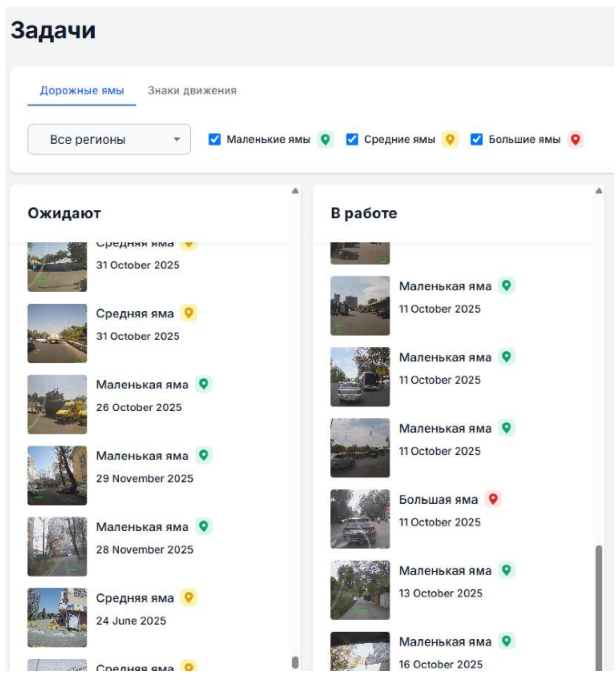Uncheck the Большие ямы checkbox
This screenshot has height=682, width=616.
coord(477,139)
